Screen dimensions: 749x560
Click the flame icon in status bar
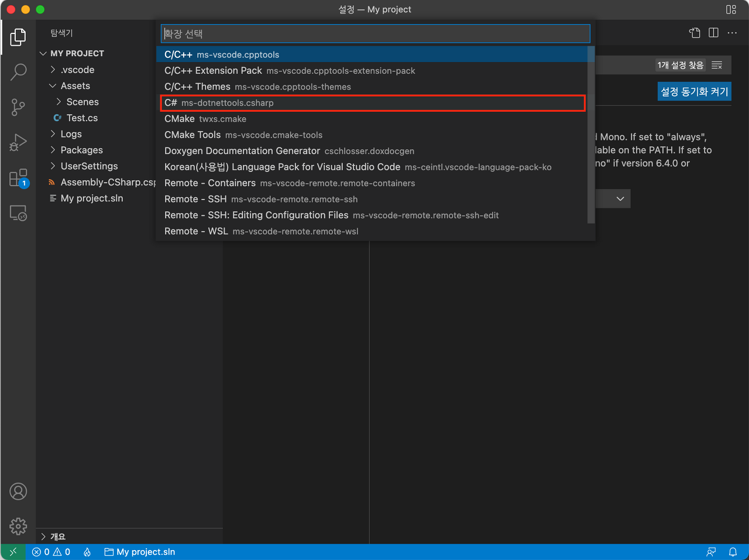(x=87, y=552)
